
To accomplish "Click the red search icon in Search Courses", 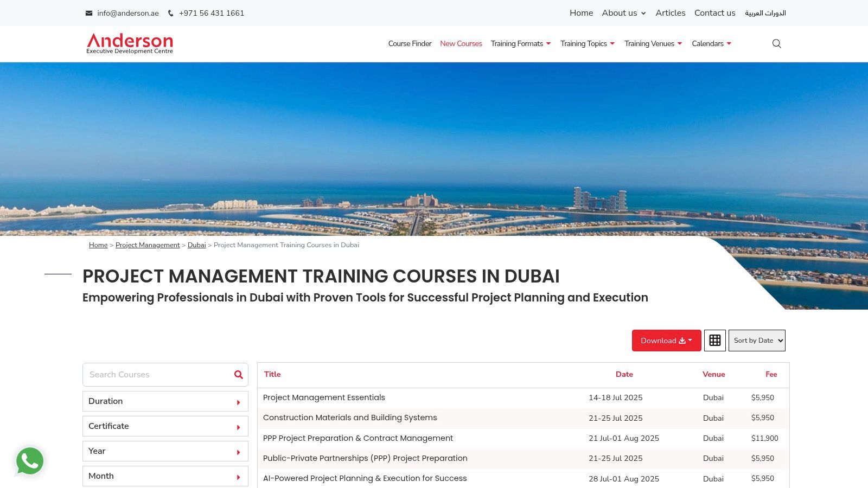I will [x=238, y=375].
